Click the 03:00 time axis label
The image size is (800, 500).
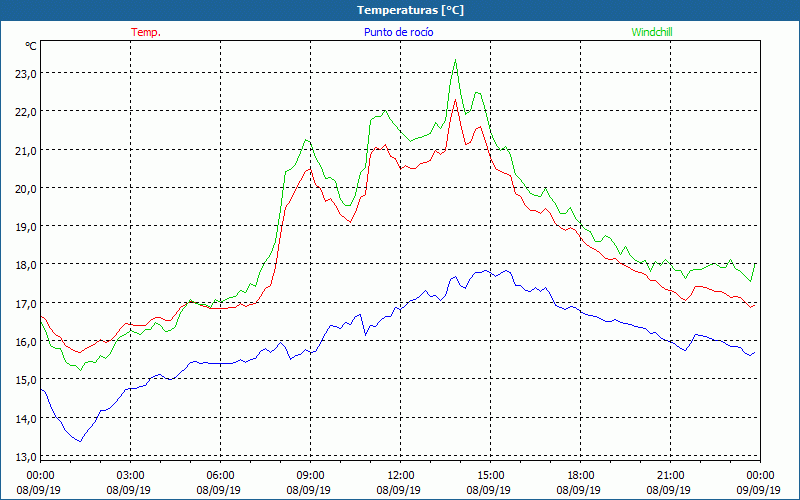pos(131,476)
